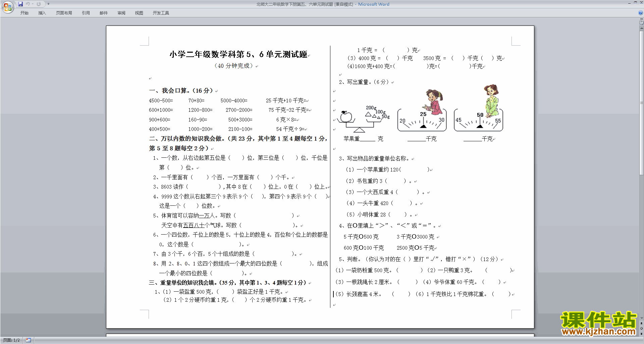Open the 开始 ribbon tab

[x=24, y=13]
